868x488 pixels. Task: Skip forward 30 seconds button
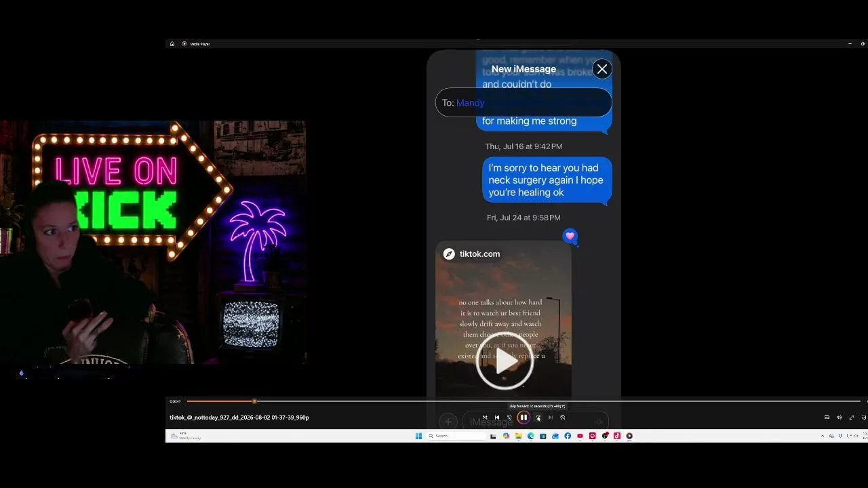pyautogui.click(x=538, y=418)
